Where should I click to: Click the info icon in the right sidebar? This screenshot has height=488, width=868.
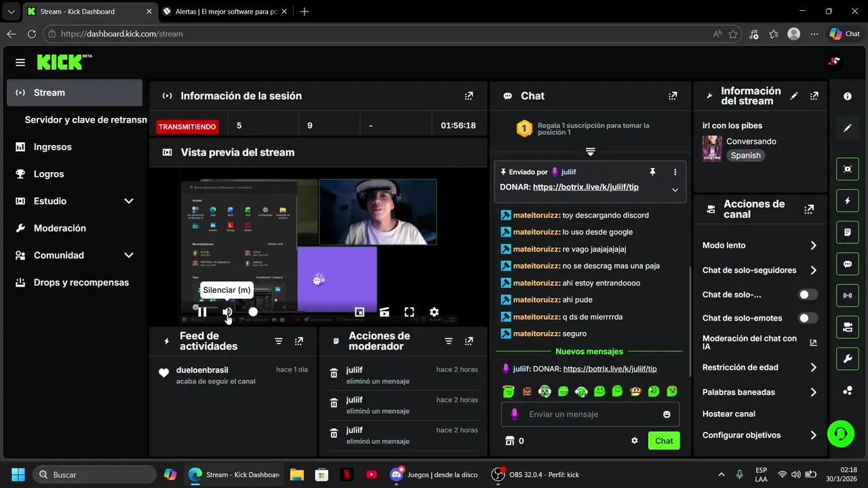[848, 96]
